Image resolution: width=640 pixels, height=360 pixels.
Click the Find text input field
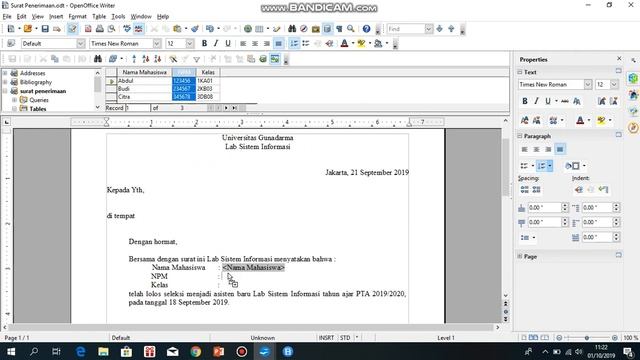coord(406,29)
